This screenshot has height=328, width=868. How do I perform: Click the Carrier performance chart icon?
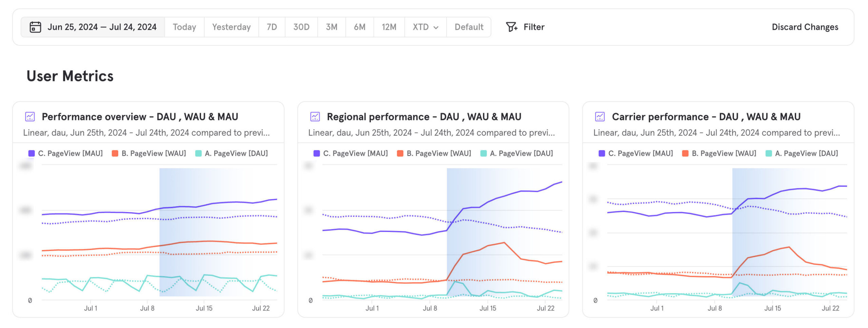pos(600,117)
